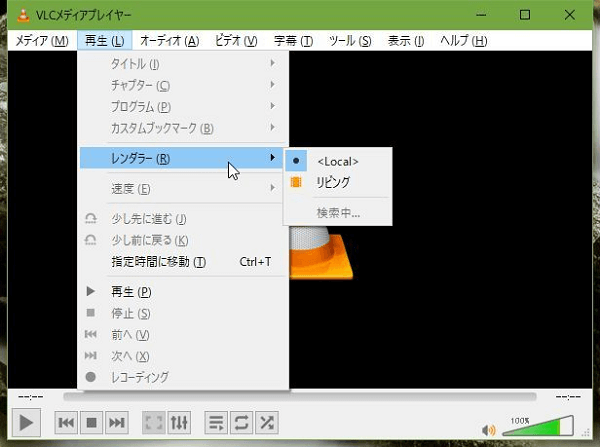Viewport: 600px width, 447px height.
Task: Minimize the VLC window
Action: point(481,15)
